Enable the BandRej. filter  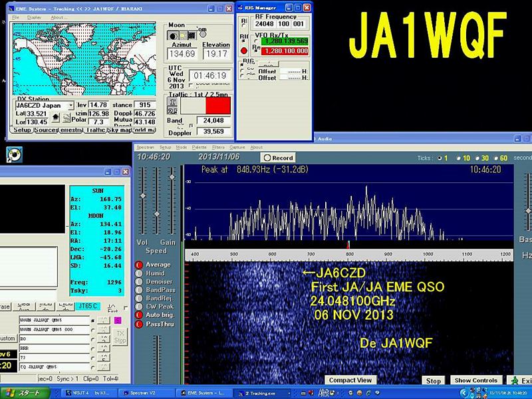click(139, 298)
